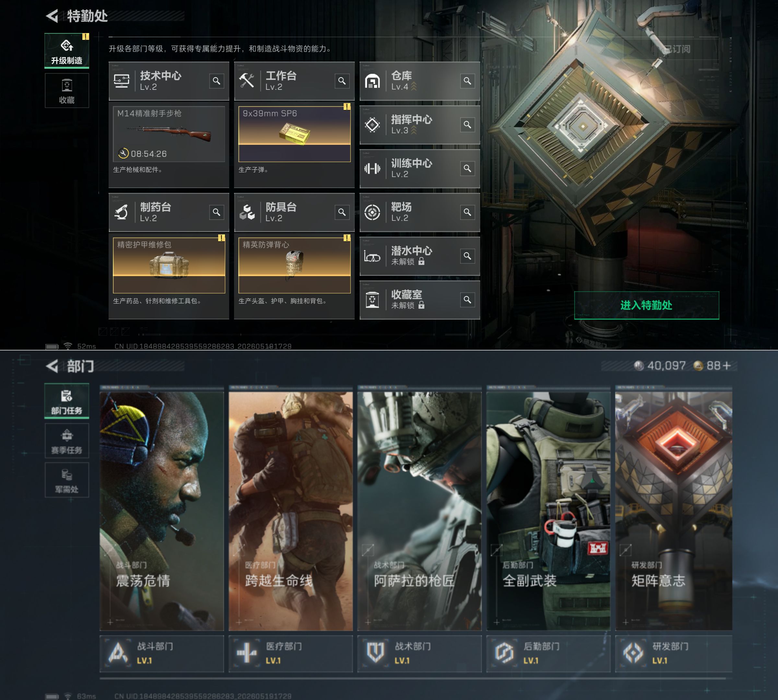Open the magnifier on the 仓库 card

467,81
